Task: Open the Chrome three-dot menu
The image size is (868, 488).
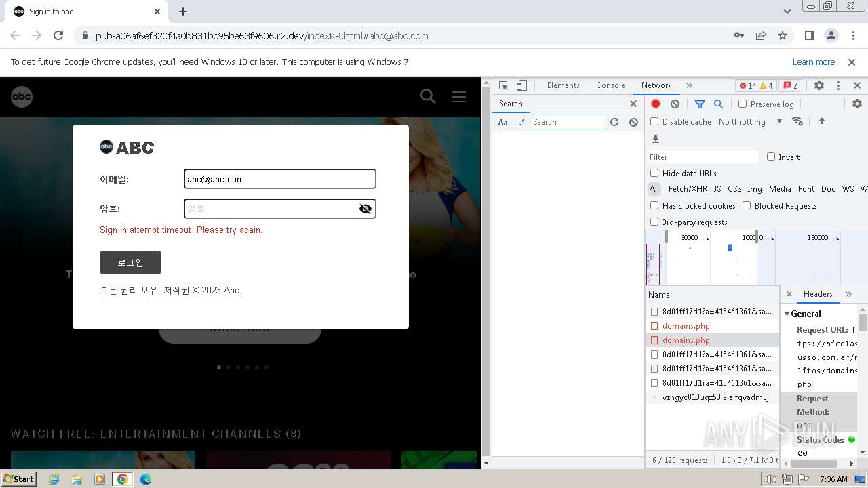Action: [852, 35]
